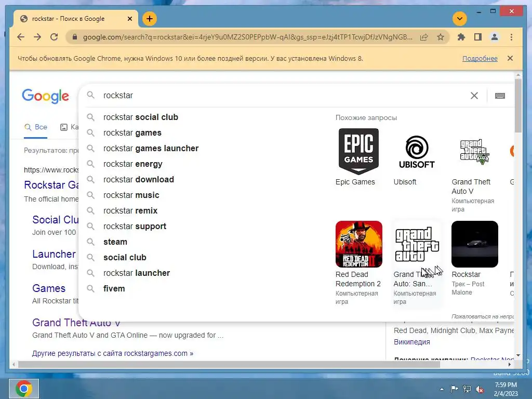Open the Википедия link
The width and height of the screenshot is (532, 399).
click(411, 342)
